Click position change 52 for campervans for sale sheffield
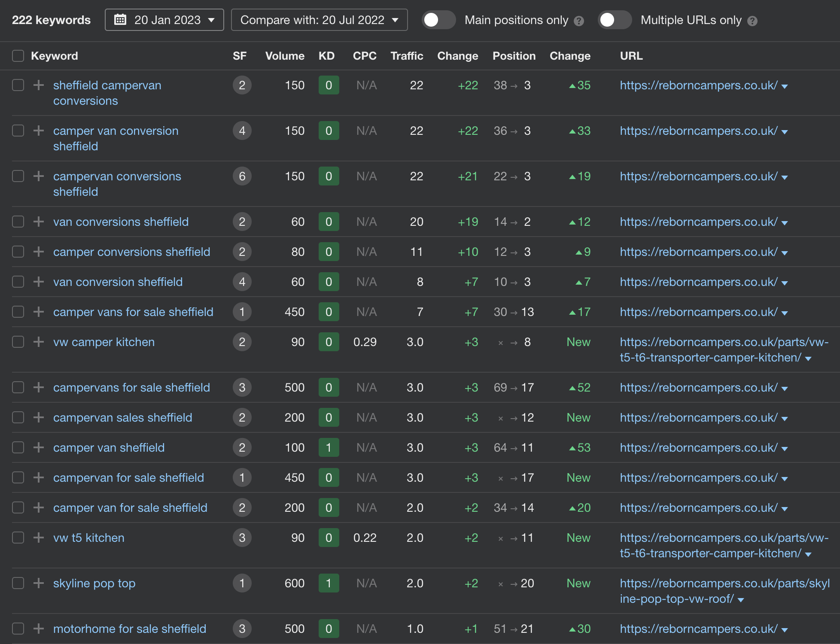840x644 pixels. pyautogui.click(x=579, y=387)
